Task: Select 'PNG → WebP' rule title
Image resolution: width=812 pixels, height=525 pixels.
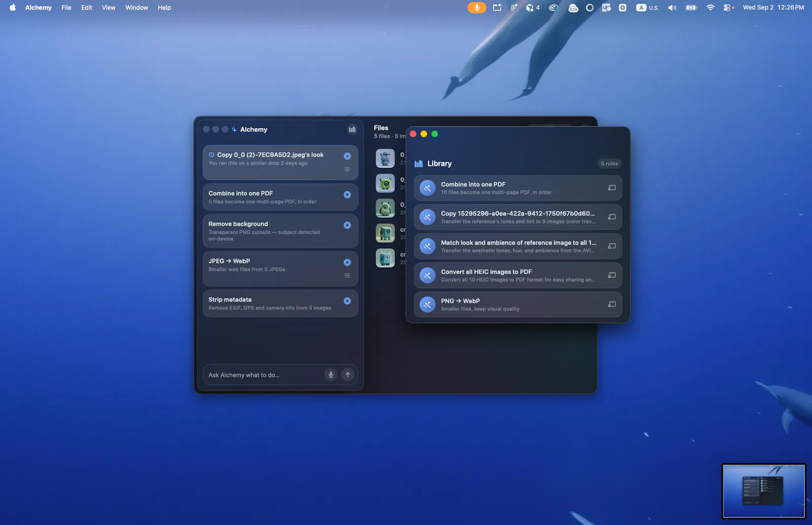Action: pos(460,301)
